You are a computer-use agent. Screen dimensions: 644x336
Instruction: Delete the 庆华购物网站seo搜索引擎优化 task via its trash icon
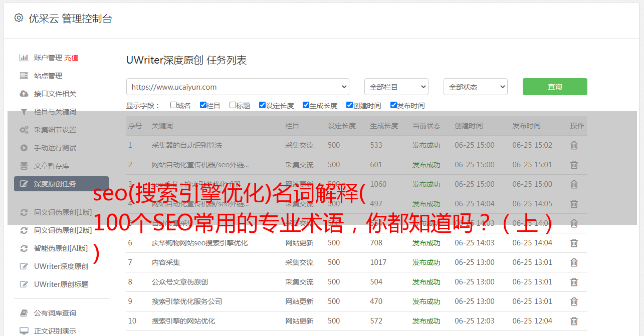tap(574, 243)
